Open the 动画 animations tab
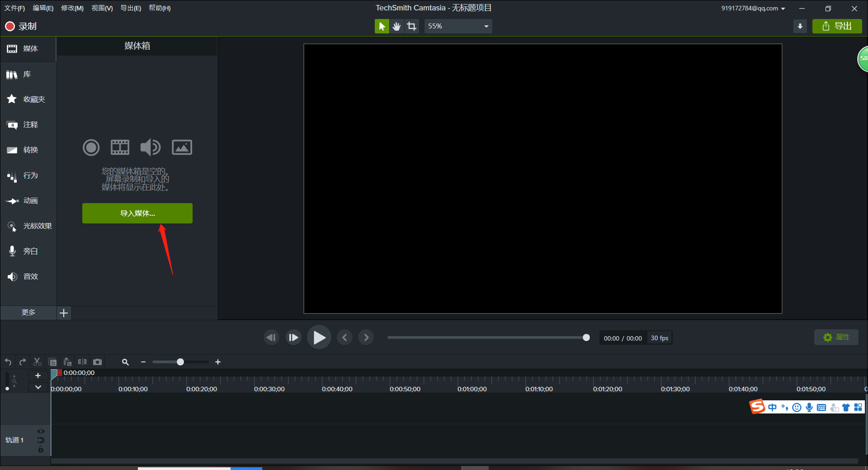Screen dimensions: 868x470 coord(28,200)
